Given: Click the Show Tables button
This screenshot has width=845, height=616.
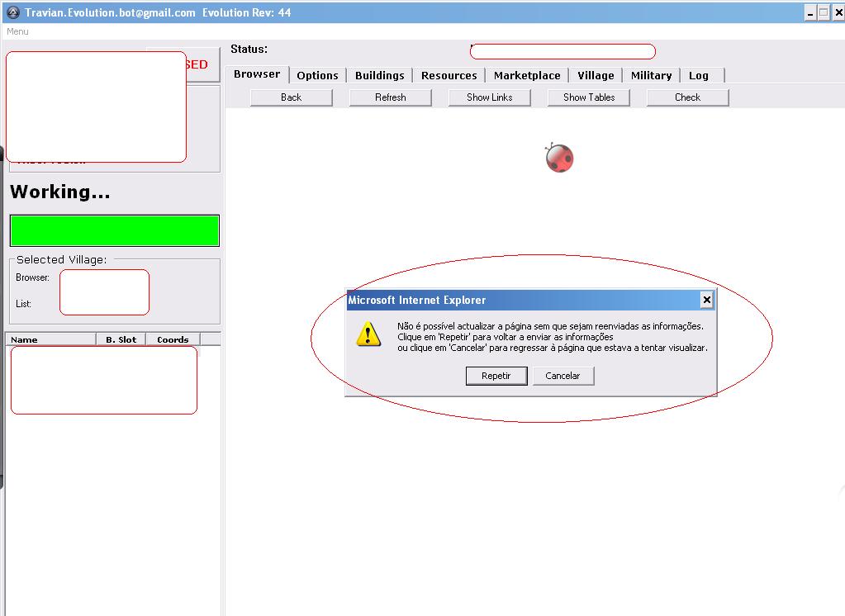Looking at the screenshot, I should point(588,97).
